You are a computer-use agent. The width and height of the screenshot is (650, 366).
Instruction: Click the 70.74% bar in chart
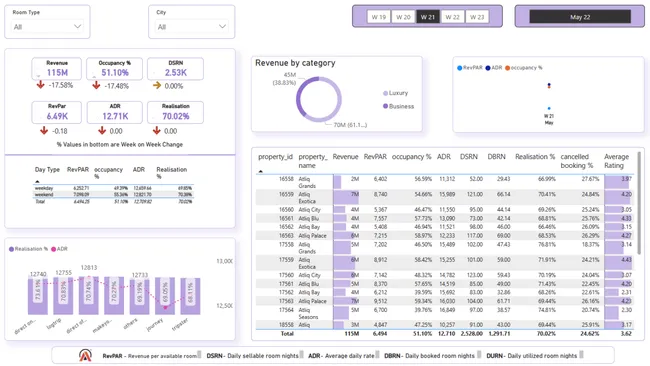click(89, 296)
